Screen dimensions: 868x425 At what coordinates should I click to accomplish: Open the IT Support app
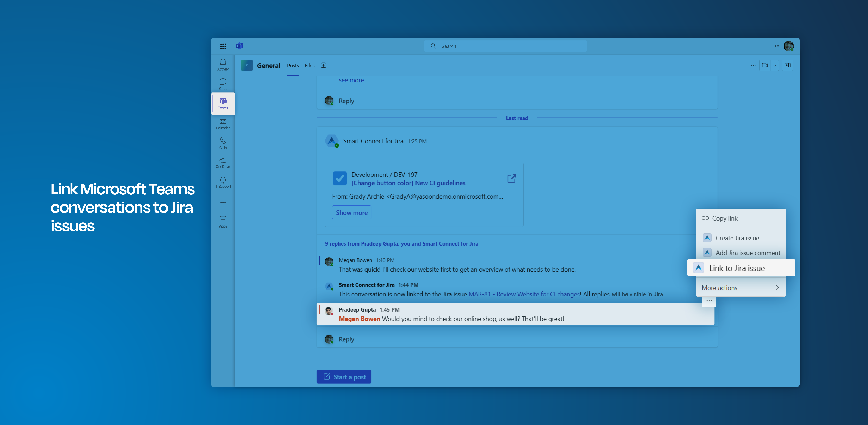click(223, 182)
